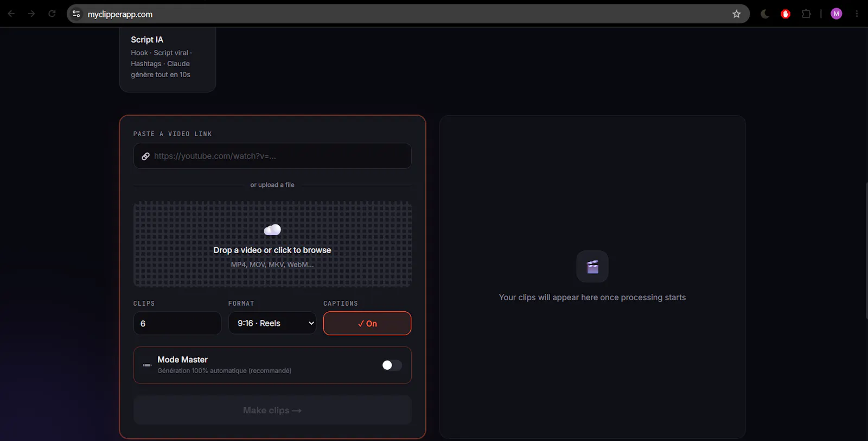Open the profile avatar M
The image size is (868, 441).
pyautogui.click(x=837, y=14)
